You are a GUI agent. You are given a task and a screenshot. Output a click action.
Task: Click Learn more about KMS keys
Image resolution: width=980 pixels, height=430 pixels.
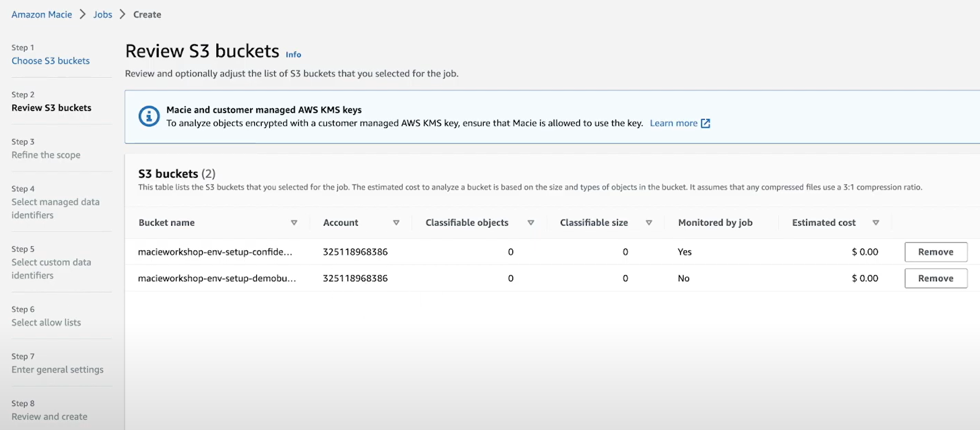coord(673,123)
